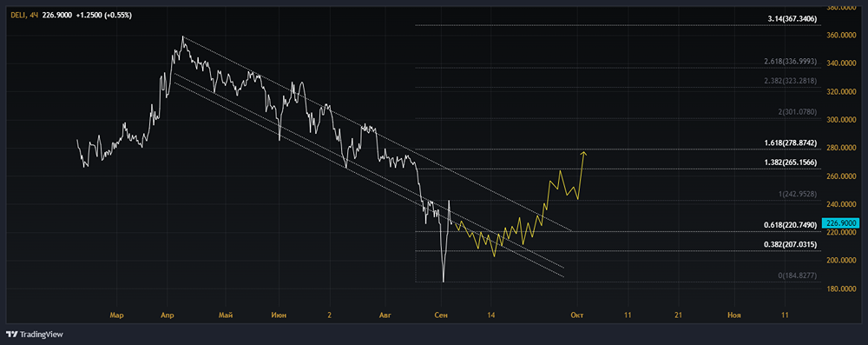Click the 240.0000 price axis label
Screen dimensions: 868x345
(841, 205)
